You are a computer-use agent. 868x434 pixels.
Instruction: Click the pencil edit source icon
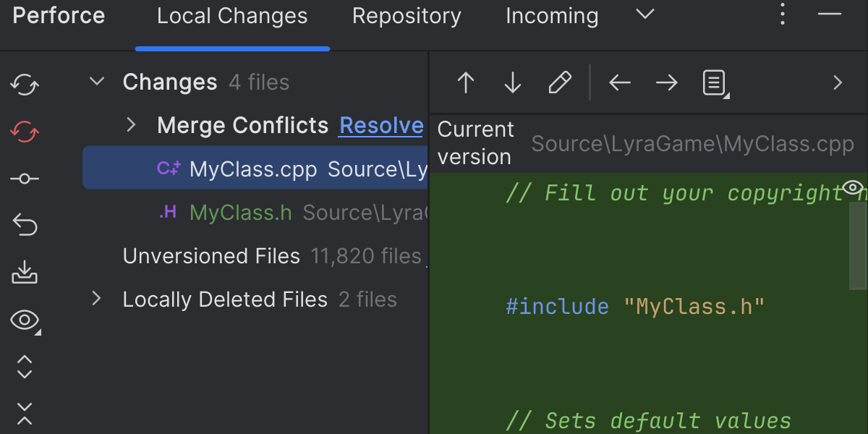tap(560, 83)
